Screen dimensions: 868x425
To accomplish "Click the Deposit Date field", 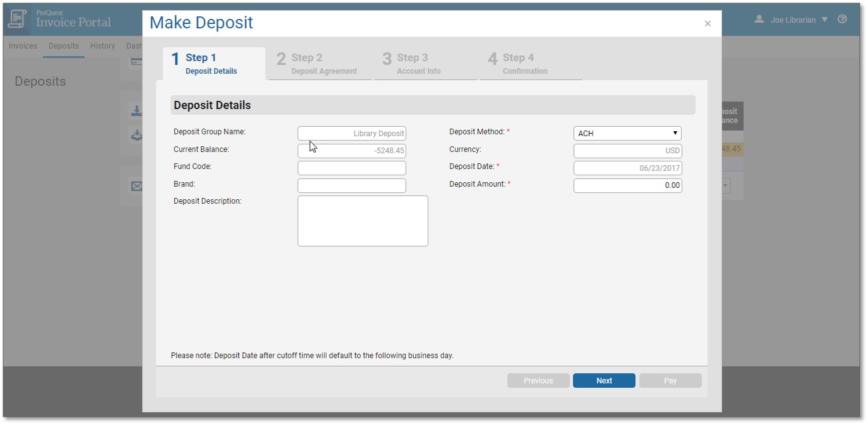I will (x=628, y=168).
